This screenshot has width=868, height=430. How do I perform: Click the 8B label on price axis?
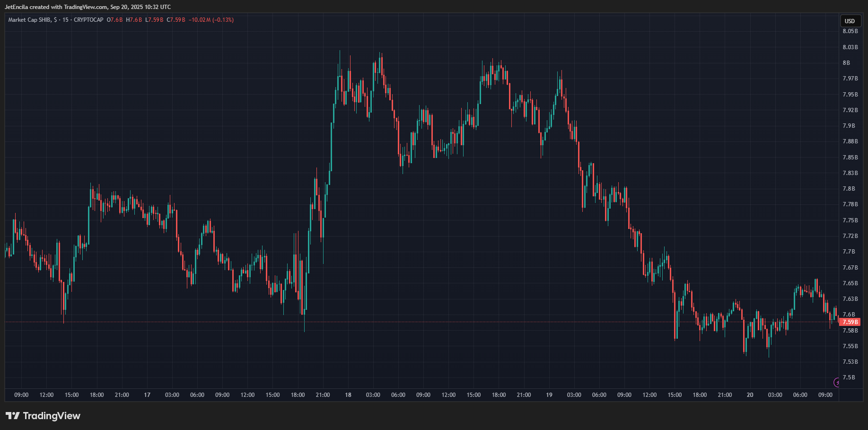(x=846, y=63)
